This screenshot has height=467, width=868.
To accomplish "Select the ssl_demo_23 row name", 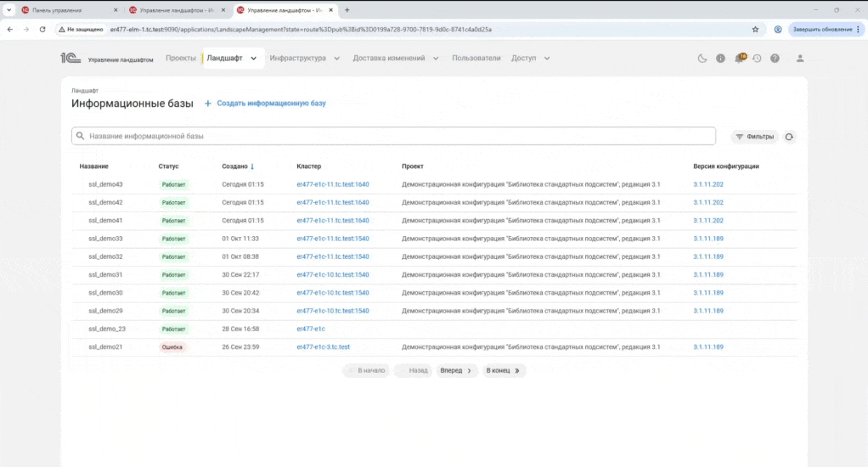I will (x=107, y=329).
